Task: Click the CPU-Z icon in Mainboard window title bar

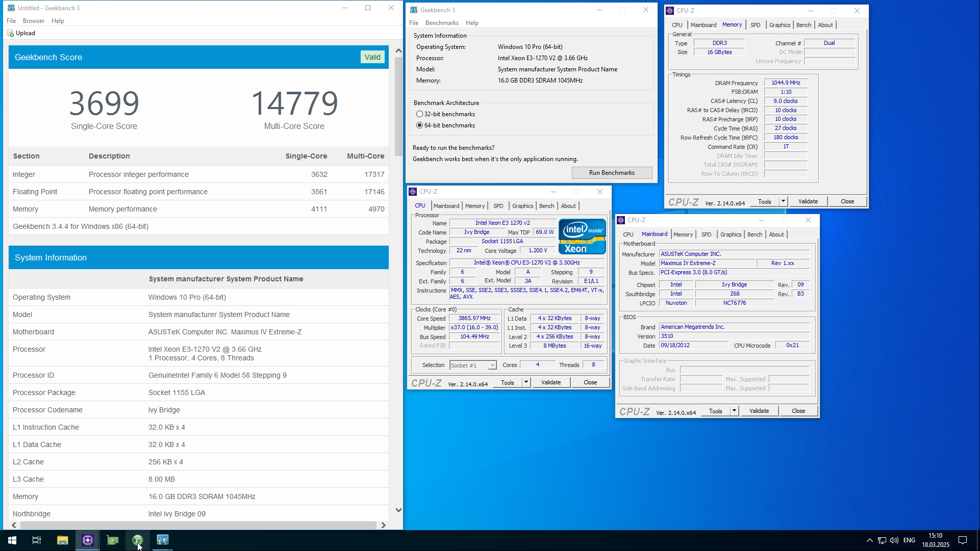Action: pos(621,220)
